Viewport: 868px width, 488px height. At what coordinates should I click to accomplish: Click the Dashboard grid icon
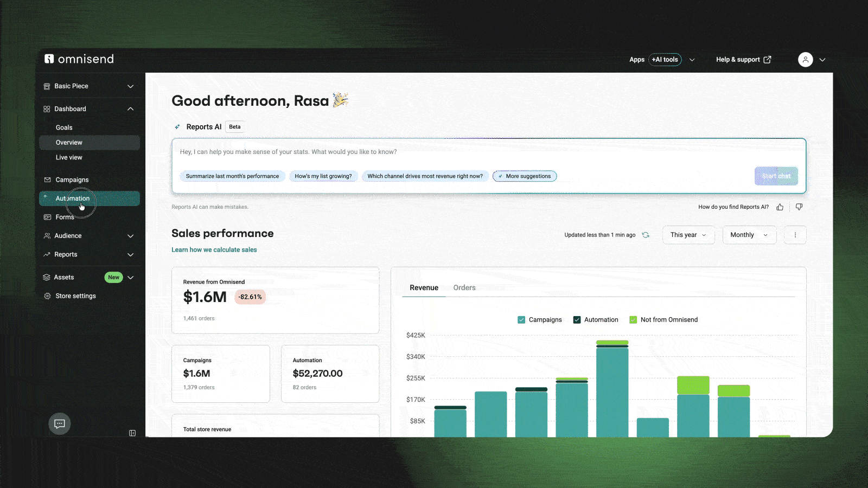(47, 109)
